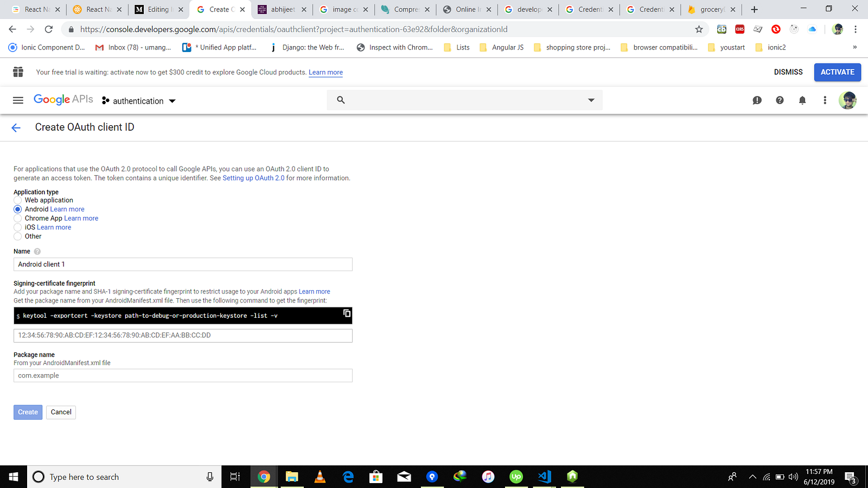Switch to the Compres browser tab
868x488 pixels.
406,9
